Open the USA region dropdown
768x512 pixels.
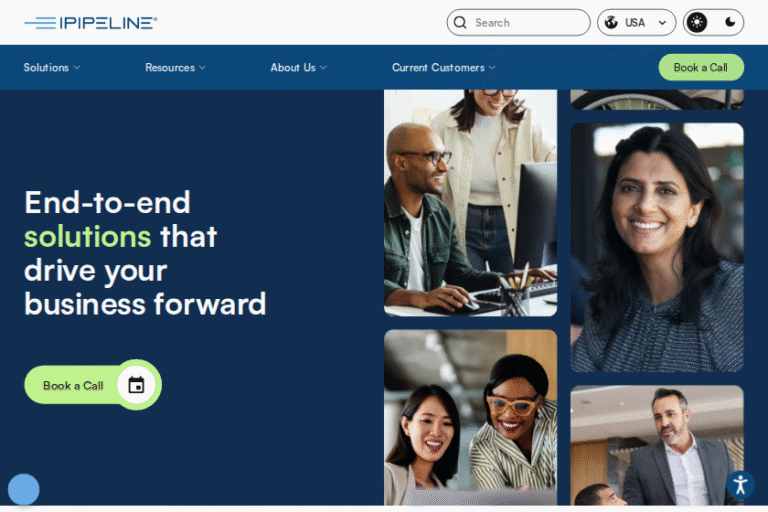(636, 23)
